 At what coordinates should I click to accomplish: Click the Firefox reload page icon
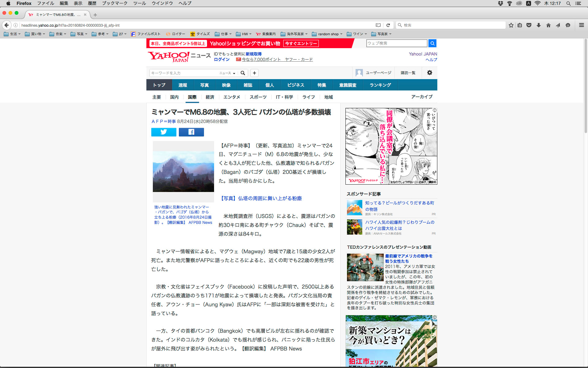(388, 25)
